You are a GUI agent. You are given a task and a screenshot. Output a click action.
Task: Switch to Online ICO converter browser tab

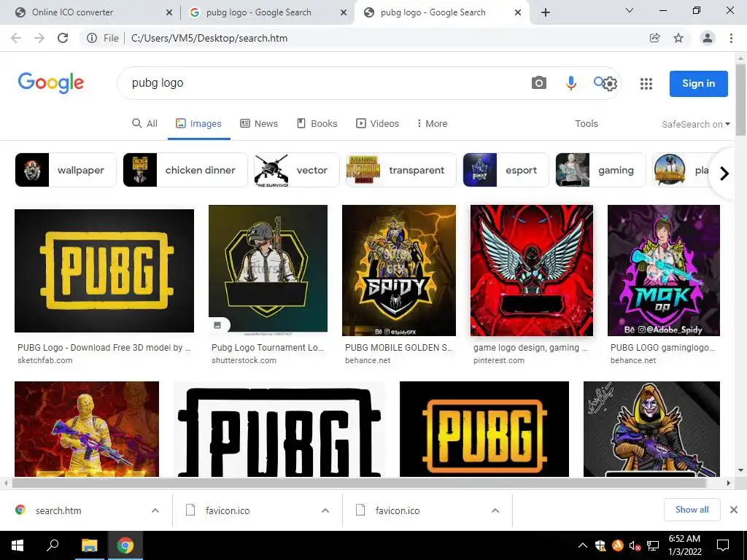[x=90, y=12]
